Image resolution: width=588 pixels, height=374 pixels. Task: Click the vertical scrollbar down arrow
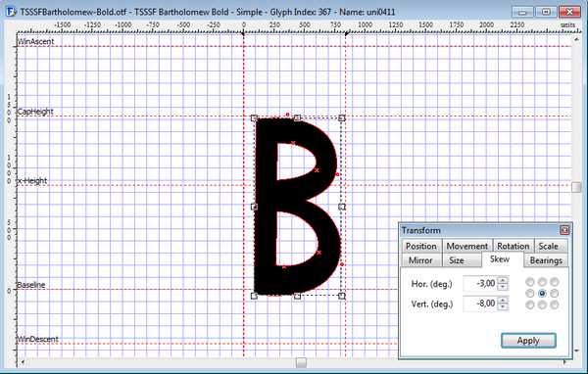576,351
